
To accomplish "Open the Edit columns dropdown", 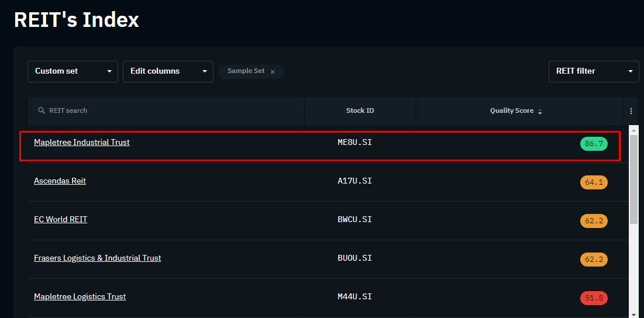I will [168, 71].
